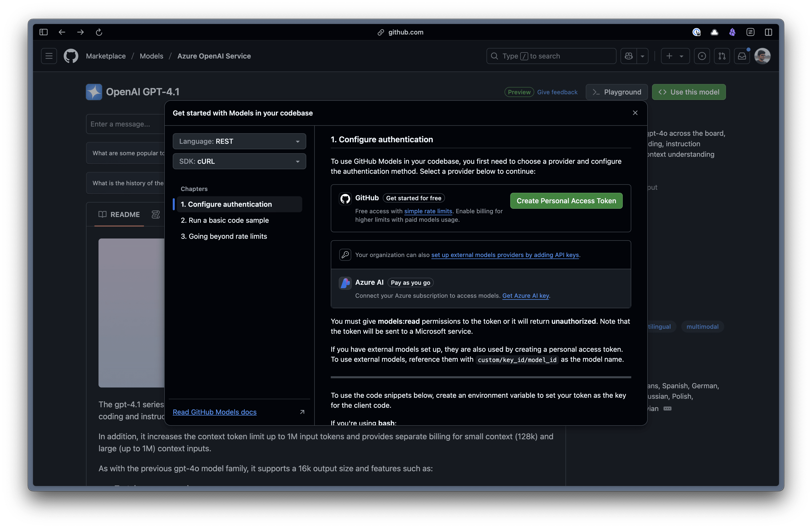Click the GitHub provider logo icon
This screenshot has width=812, height=528.
pos(345,198)
